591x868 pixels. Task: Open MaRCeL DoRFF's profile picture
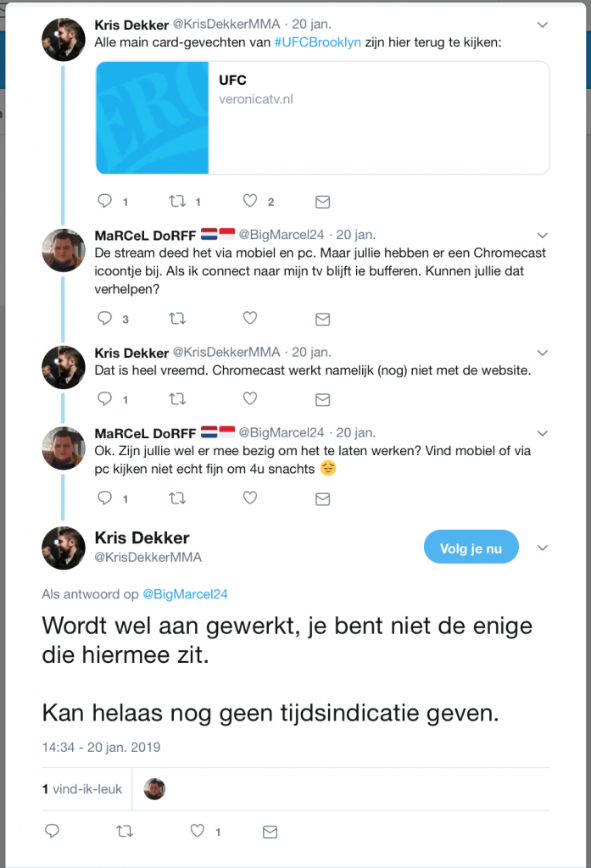point(63,251)
